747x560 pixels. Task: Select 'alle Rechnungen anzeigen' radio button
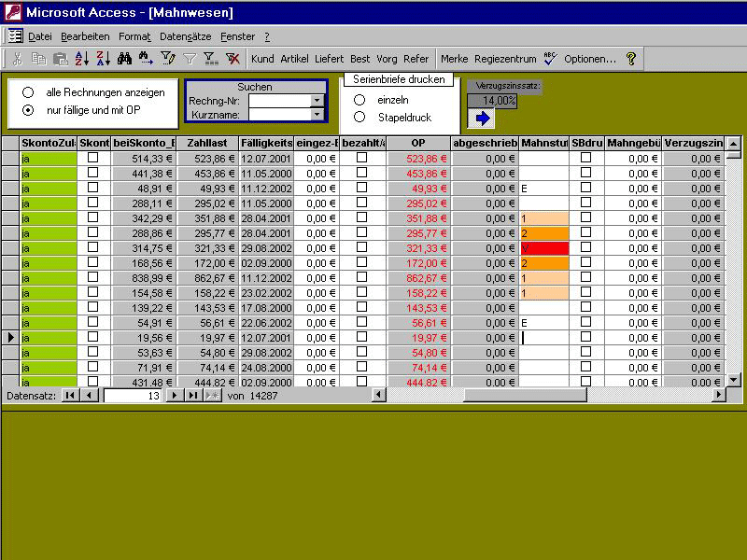[x=28, y=92]
